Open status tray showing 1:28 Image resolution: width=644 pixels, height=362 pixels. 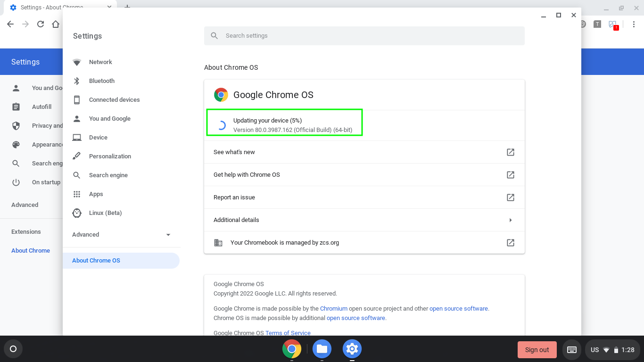tap(612, 350)
